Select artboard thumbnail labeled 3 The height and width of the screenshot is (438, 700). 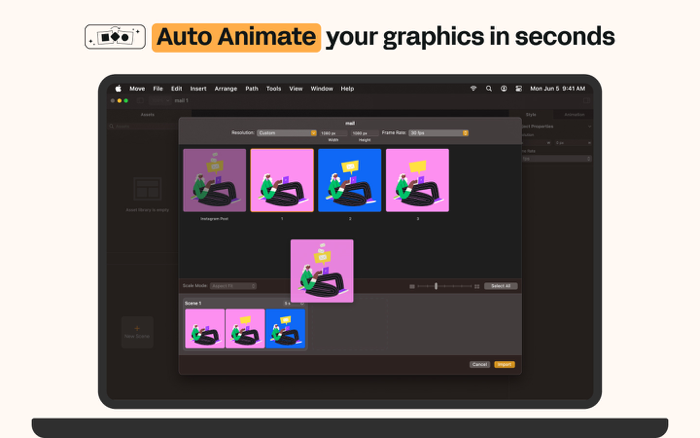tap(417, 180)
